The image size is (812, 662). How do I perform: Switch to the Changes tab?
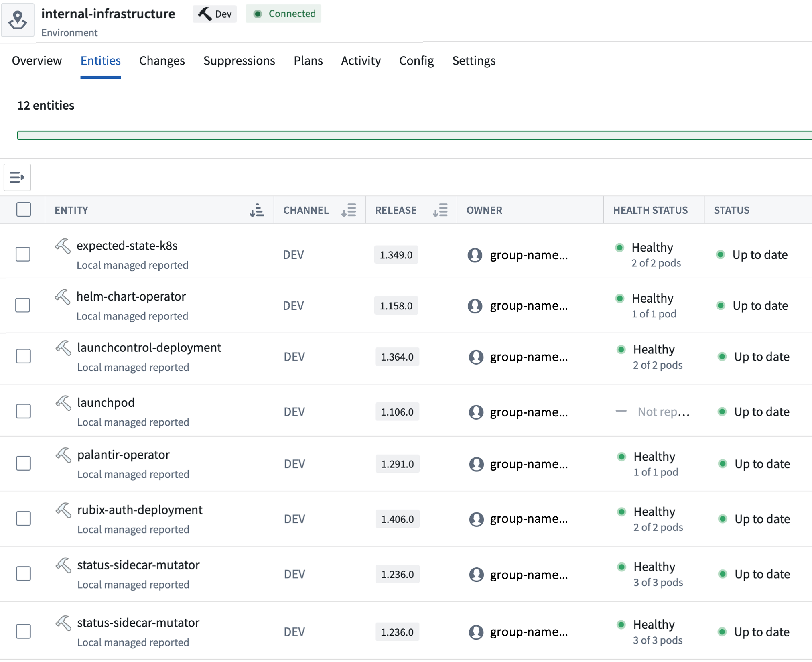(x=162, y=61)
